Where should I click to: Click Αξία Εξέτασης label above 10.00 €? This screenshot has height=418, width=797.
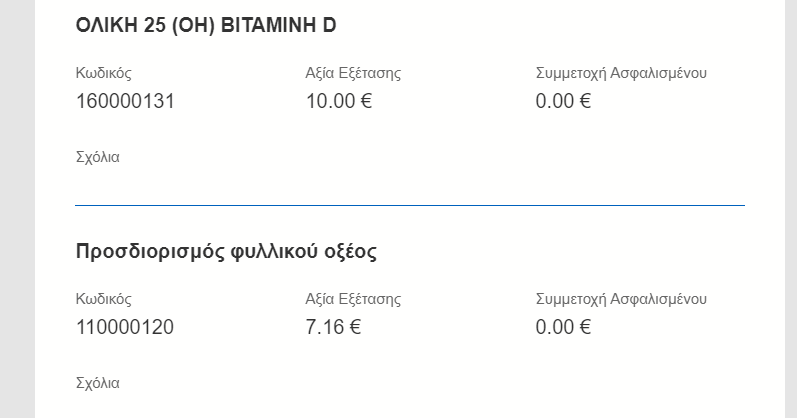pyautogui.click(x=353, y=73)
